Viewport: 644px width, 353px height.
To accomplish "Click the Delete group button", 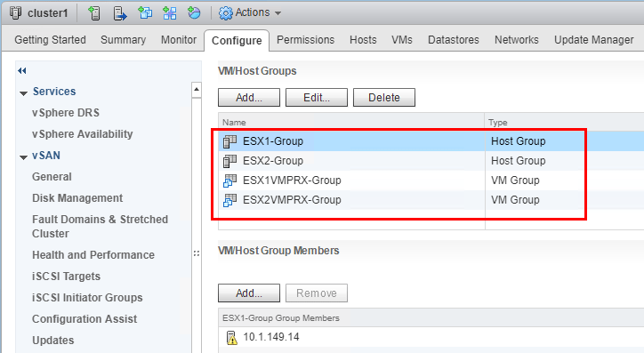I will (x=384, y=97).
